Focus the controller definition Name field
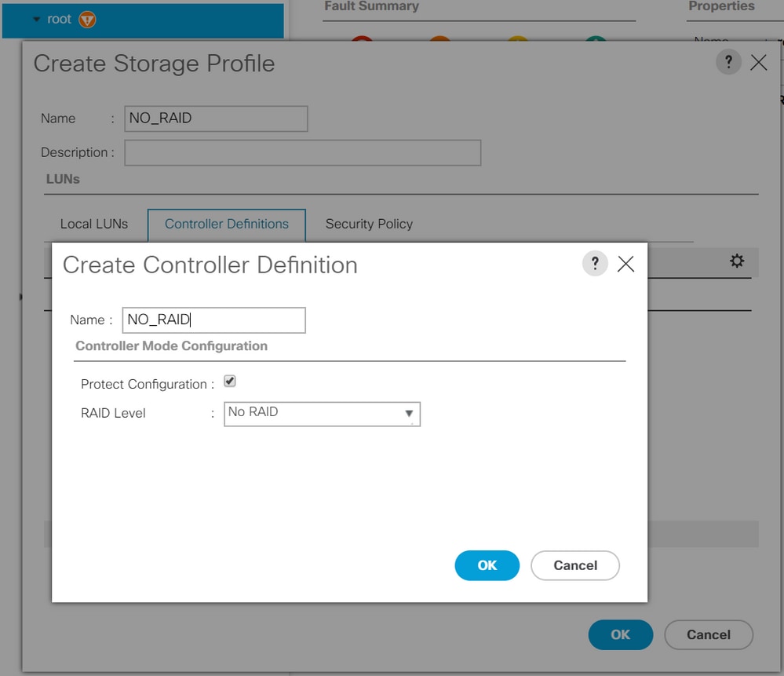Screen dimensions: 784x676 pos(214,320)
